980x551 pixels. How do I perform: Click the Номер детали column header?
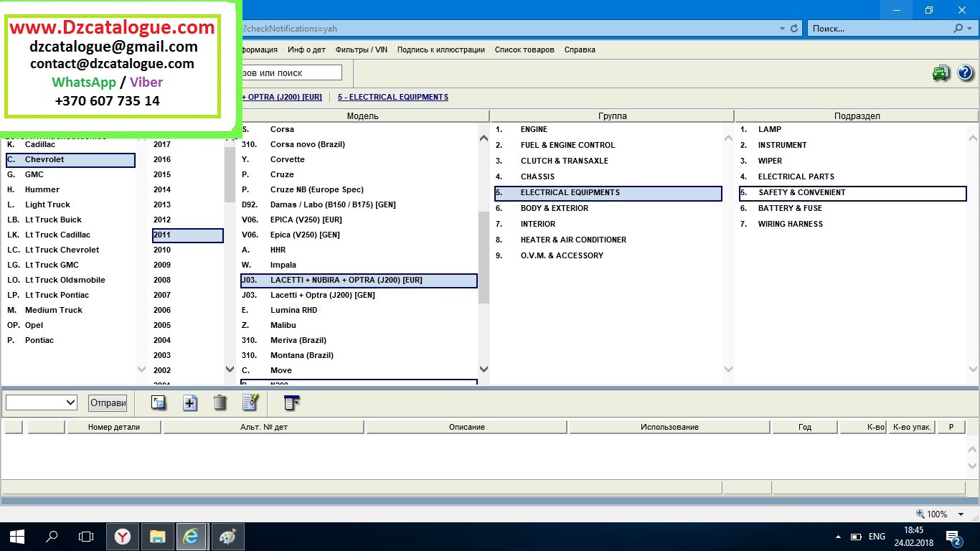pyautogui.click(x=114, y=427)
